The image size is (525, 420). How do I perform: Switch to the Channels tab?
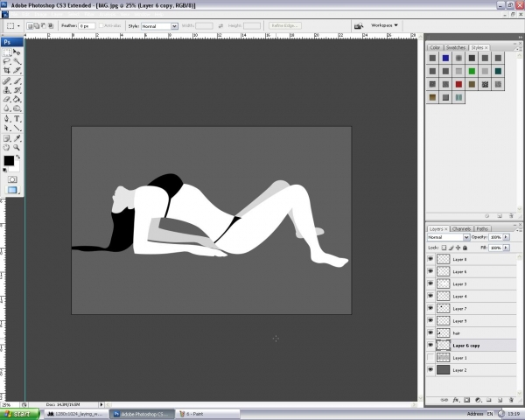click(x=461, y=228)
